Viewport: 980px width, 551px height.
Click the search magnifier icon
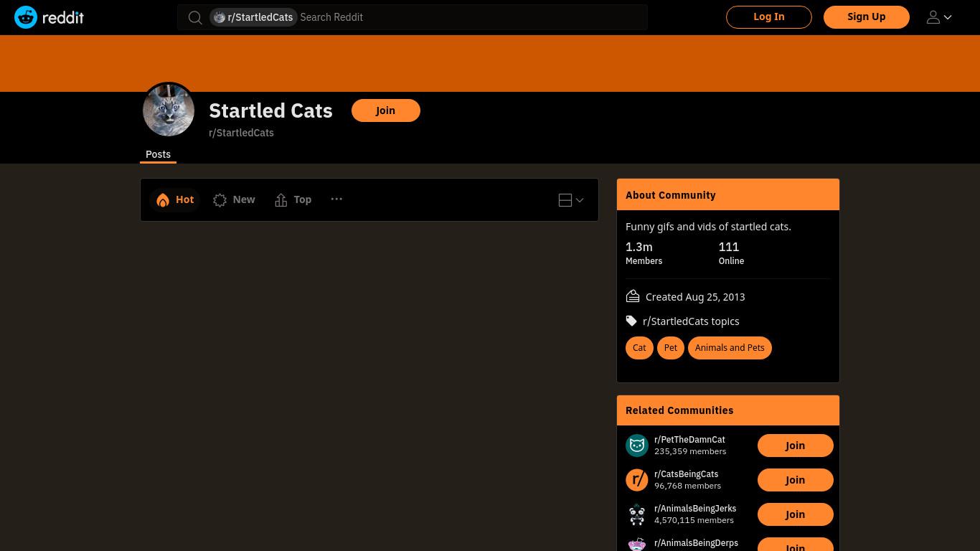point(195,17)
